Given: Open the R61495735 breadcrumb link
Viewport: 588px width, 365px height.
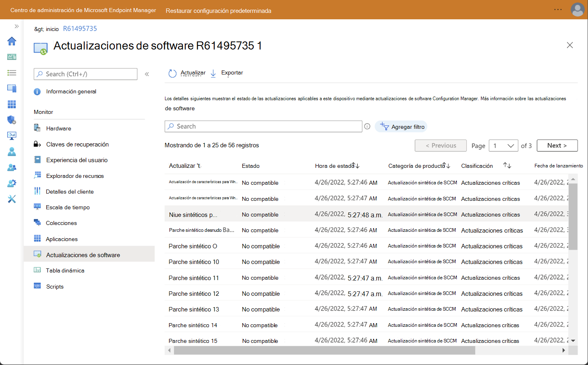Looking at the screenshot, I should [80, 29].
